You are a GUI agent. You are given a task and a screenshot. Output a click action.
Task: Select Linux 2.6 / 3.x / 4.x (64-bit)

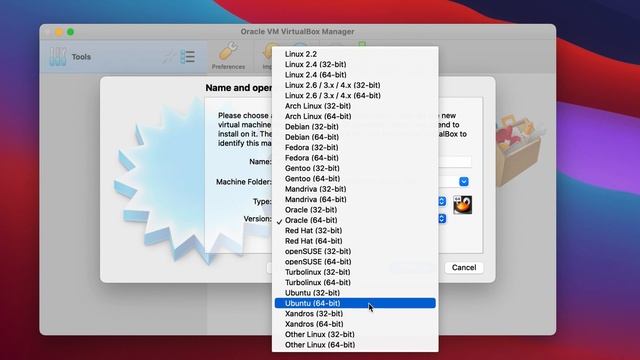355,96
